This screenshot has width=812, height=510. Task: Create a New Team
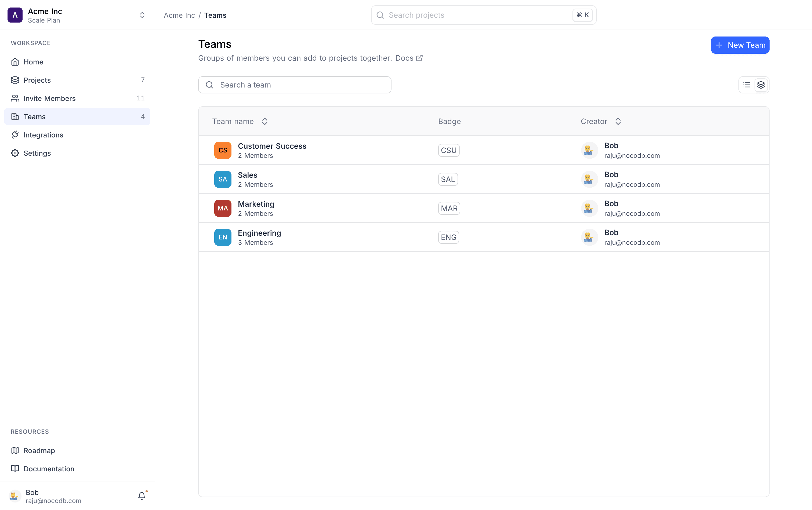(x=740, y=45)
